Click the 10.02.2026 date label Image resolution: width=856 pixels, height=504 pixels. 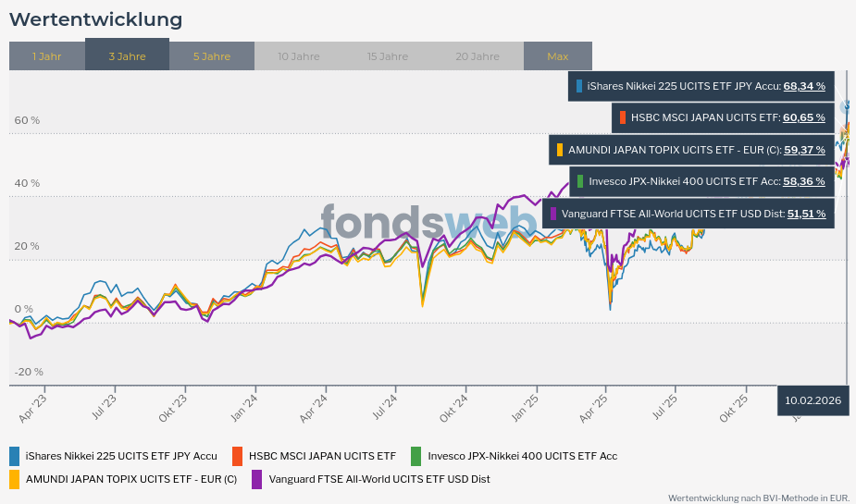pos(813,400)
